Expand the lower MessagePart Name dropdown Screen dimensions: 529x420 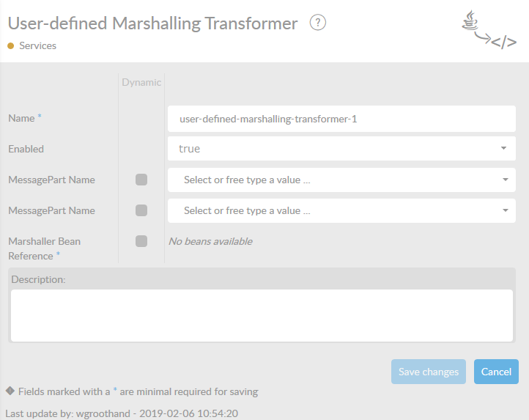(x=341, y=210)
